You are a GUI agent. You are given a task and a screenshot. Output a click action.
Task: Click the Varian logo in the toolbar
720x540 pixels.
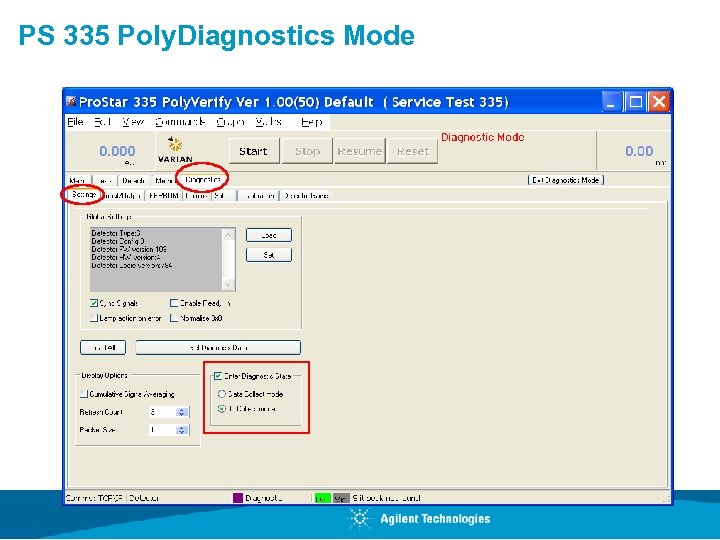(175, 150)
